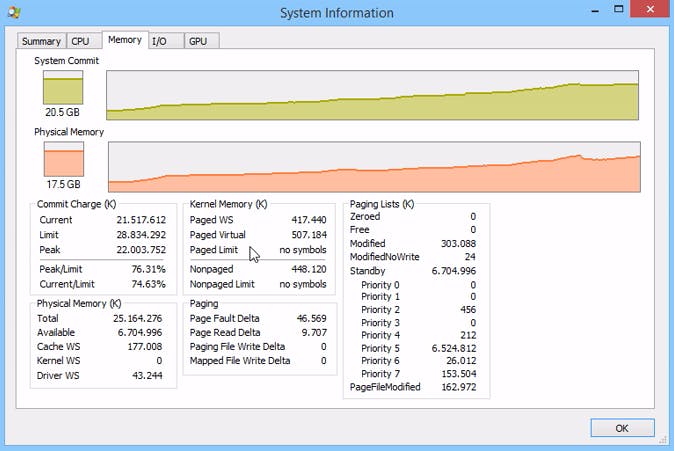Click the Page Read Delta value 9.707
The height and width of the screenshot is (451, 674).
tap(314, 333)
